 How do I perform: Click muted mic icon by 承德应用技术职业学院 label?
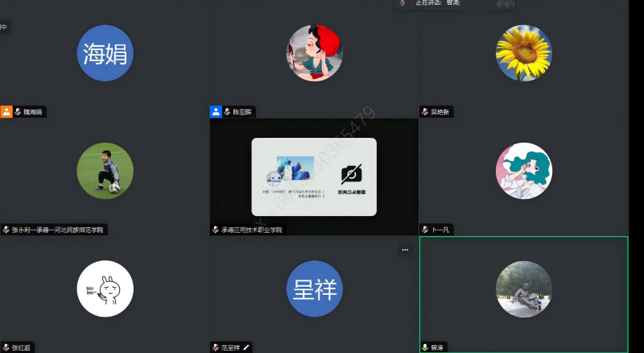tap(215, 230)
